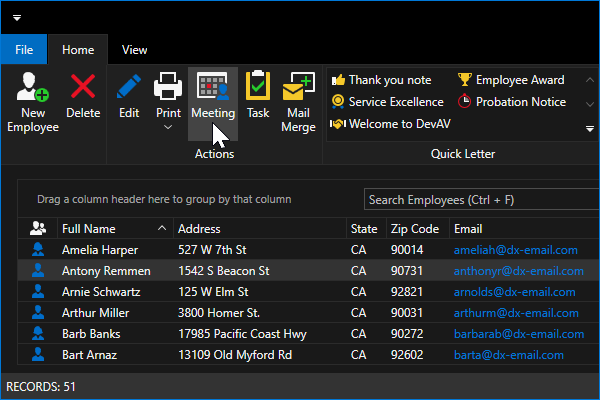Click the Search Employees field
The width and height of the screenshot is (600, 400).
480,200
